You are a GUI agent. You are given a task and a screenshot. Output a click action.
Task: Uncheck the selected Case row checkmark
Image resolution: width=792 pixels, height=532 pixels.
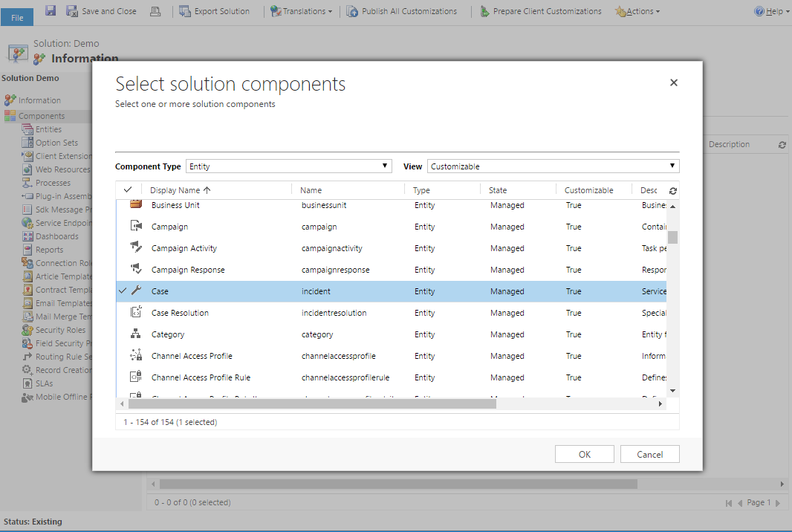(123, 291)
